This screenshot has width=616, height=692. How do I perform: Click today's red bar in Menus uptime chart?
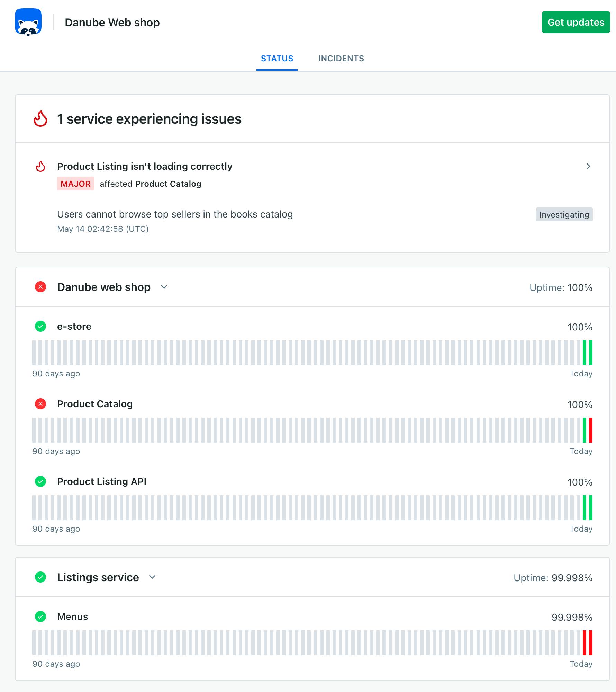tap(591, 643)
